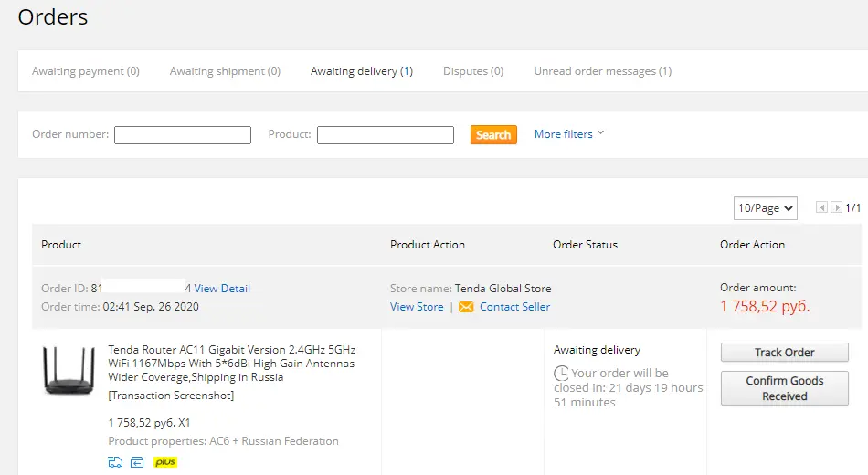Screen dimensions: 868x475
Task: Open Unread order messages tab
Action: click(603, 71)
